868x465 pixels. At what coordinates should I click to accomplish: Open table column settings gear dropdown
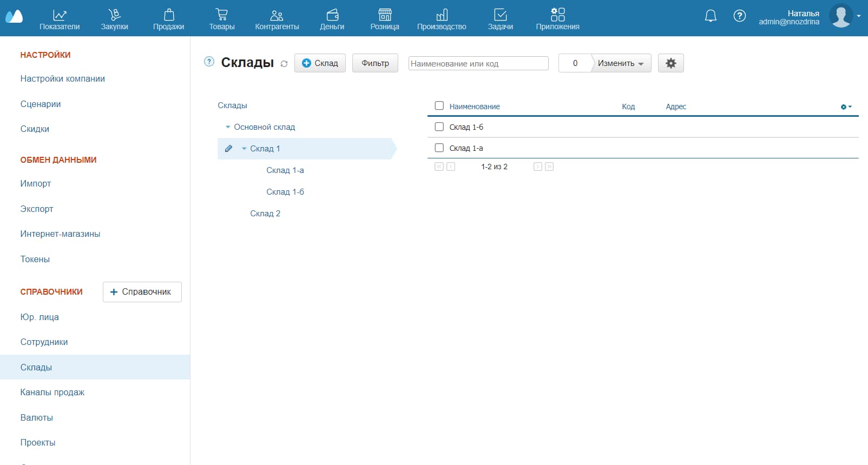click(846, 107)
